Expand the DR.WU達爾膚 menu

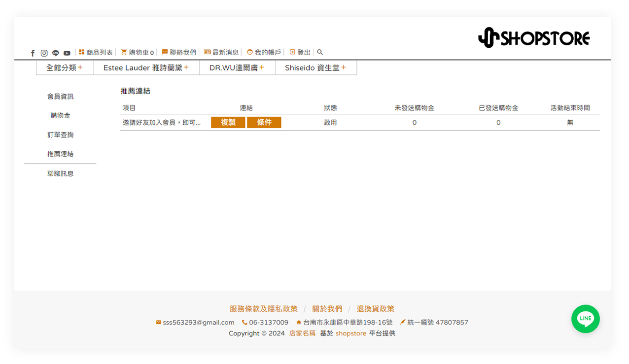coord(237,67)
